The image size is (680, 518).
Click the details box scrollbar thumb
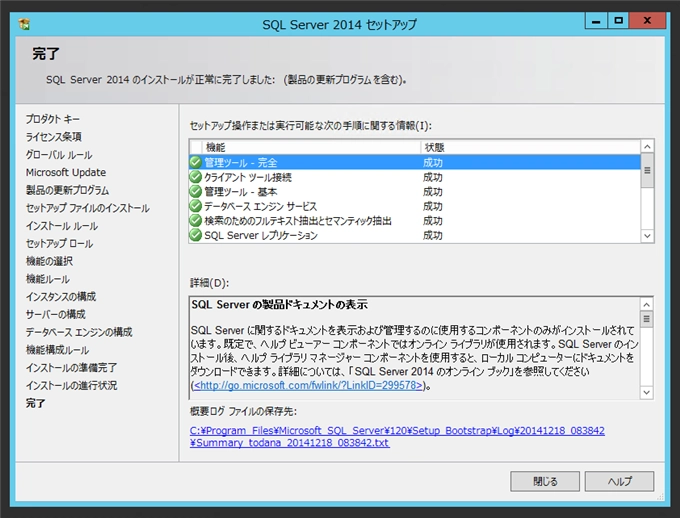click(646, 319)
